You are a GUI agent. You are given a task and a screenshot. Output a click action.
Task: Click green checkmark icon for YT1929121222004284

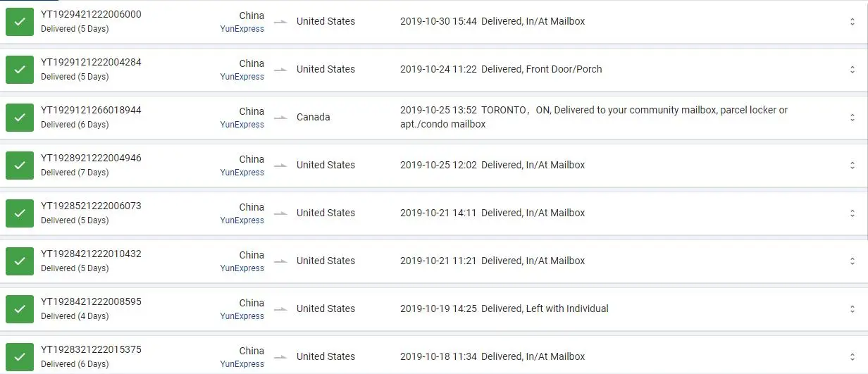tap(20, 70)
